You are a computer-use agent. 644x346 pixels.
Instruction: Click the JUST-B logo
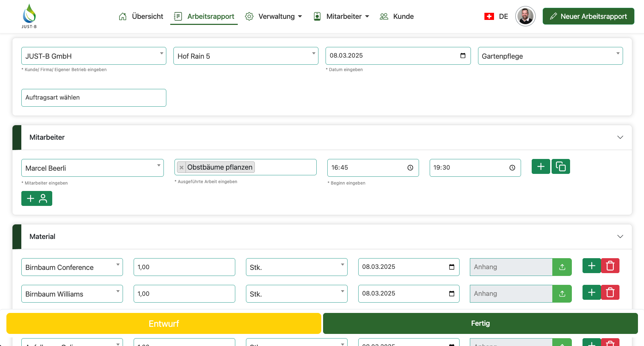29,16
